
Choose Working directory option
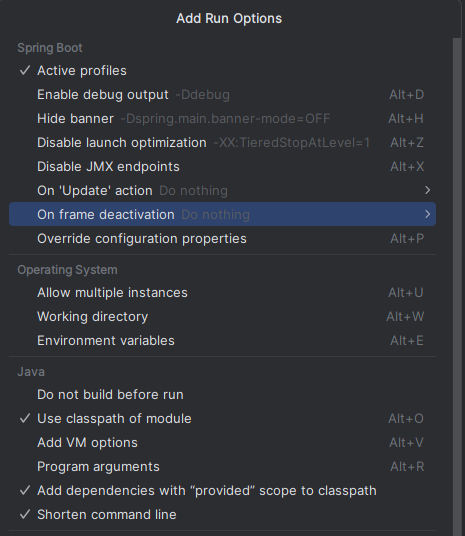point(222,317)
